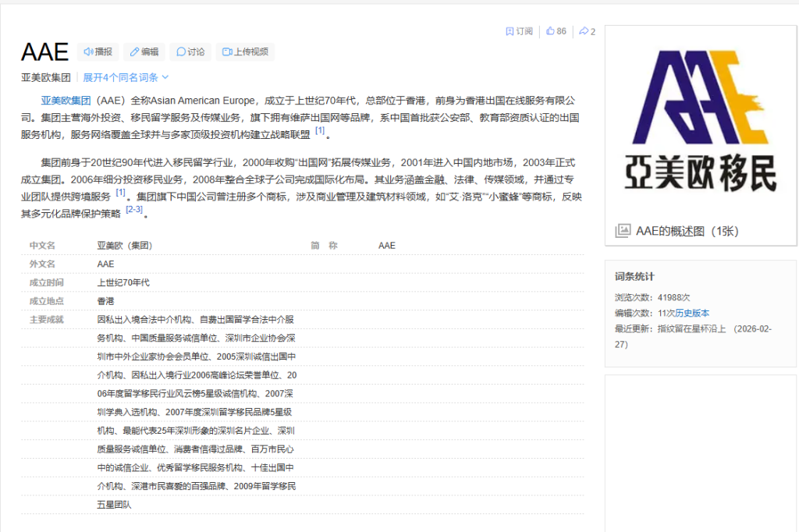Click the share arrow icon showing 2
This screenshot has height=532, width=799.
[584, 32]
